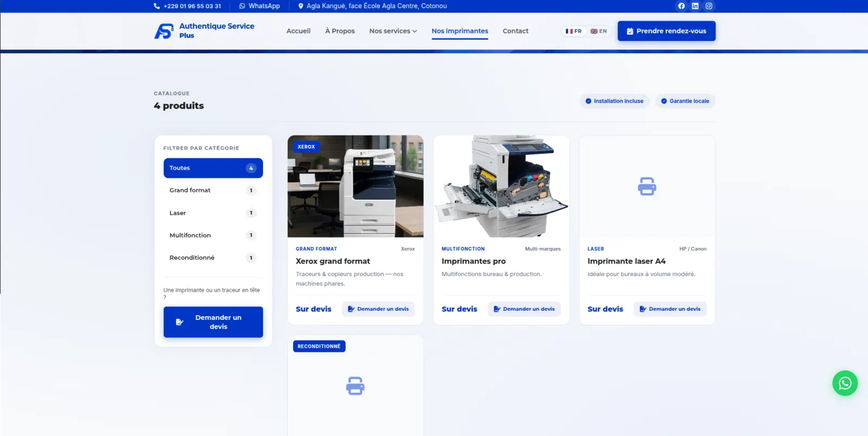
Task: Click the Imprimante laser A4 title
Action: point(627,261)
